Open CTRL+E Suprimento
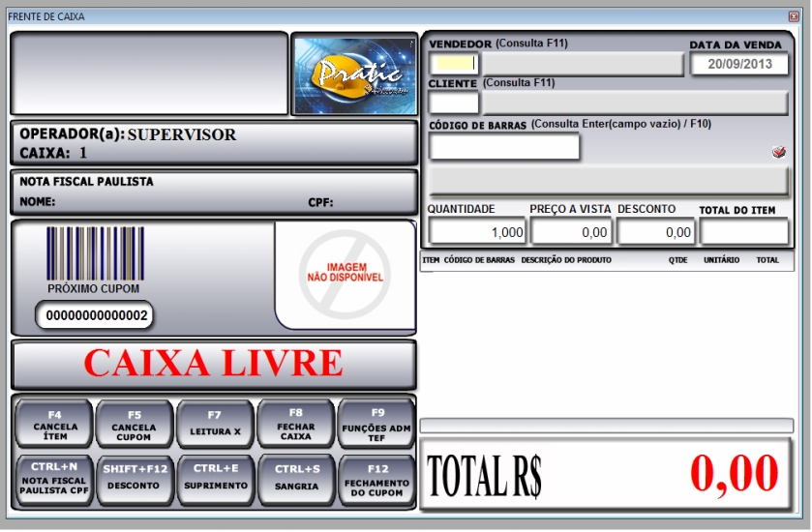 216,480
